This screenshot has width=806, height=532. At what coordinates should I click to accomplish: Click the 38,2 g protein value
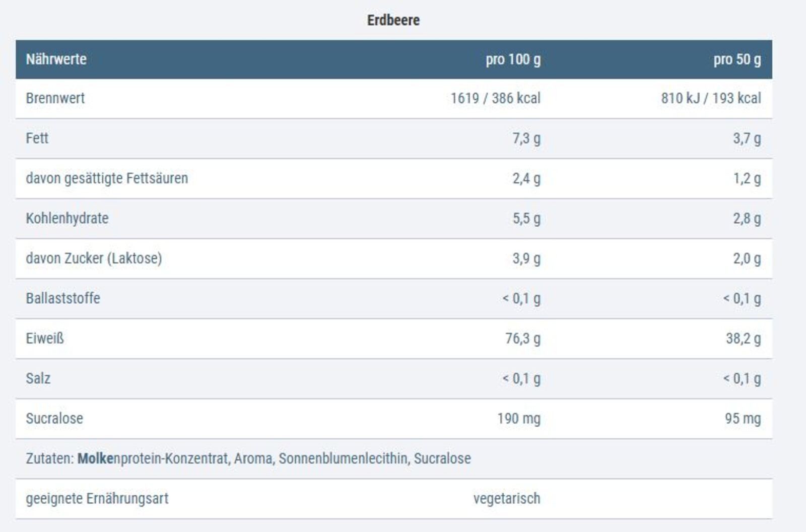tap(743, 338)
